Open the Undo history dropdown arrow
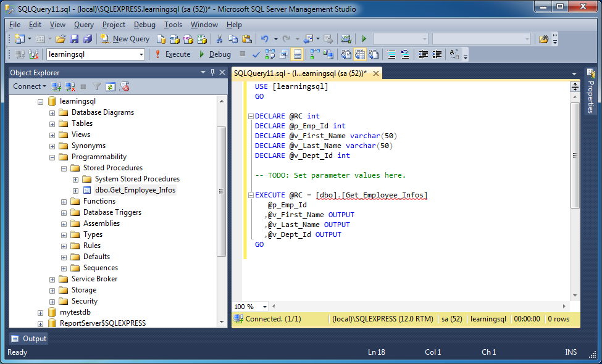This screenshot has width=602, height=364. pyautogui.click(x=275, y=39)
